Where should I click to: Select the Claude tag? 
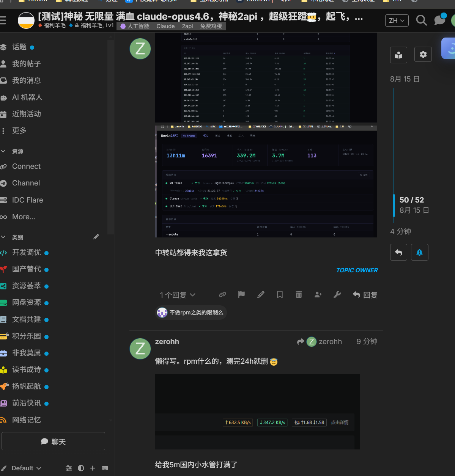(x=165, y=26)
